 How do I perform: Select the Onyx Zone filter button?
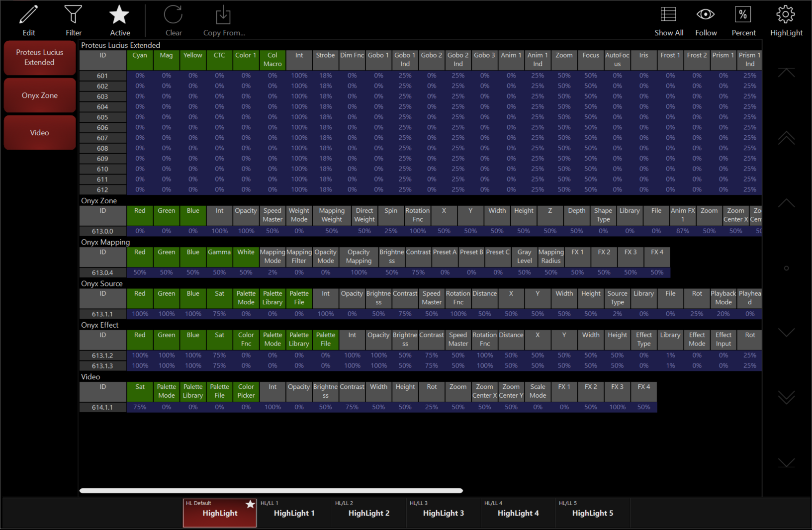[x=40, y=95]
